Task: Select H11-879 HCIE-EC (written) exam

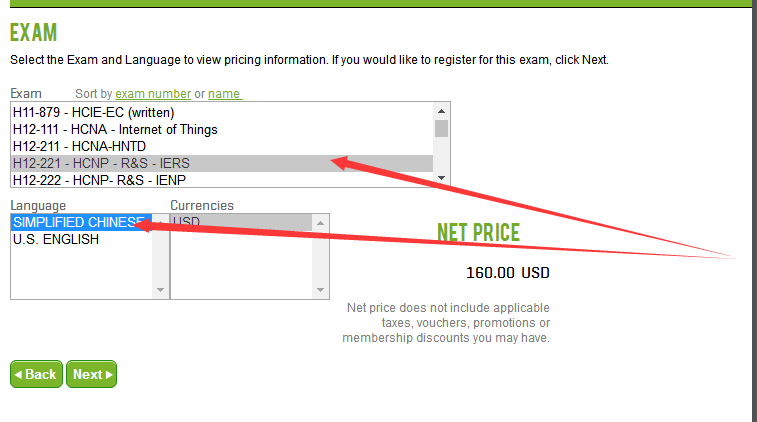Action: (x=93, y=112)
